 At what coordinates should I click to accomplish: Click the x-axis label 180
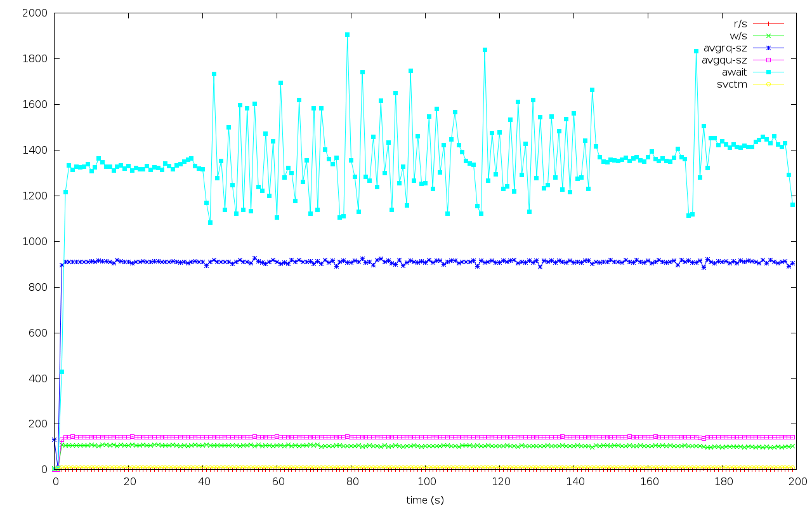[x=723, y=482]
